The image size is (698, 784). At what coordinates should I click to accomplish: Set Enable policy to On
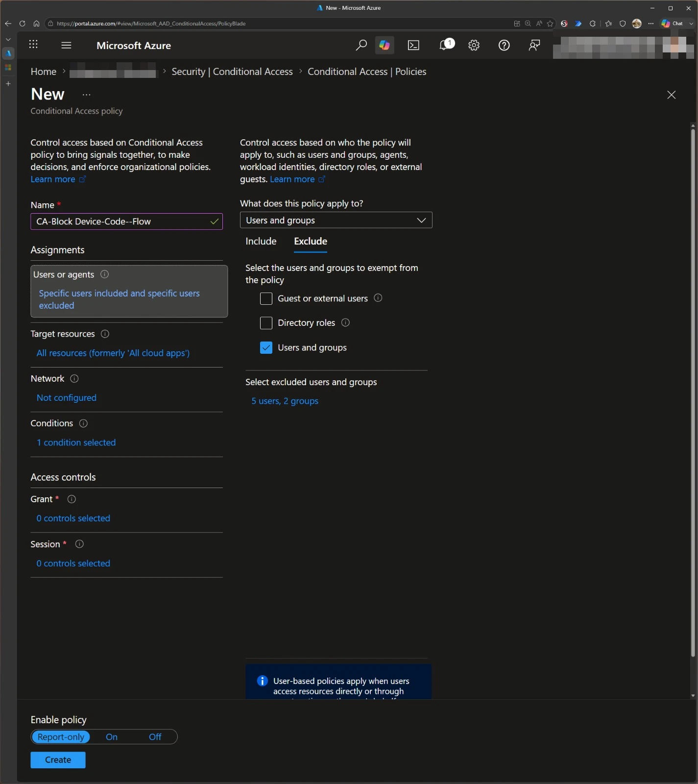[112, 737]
